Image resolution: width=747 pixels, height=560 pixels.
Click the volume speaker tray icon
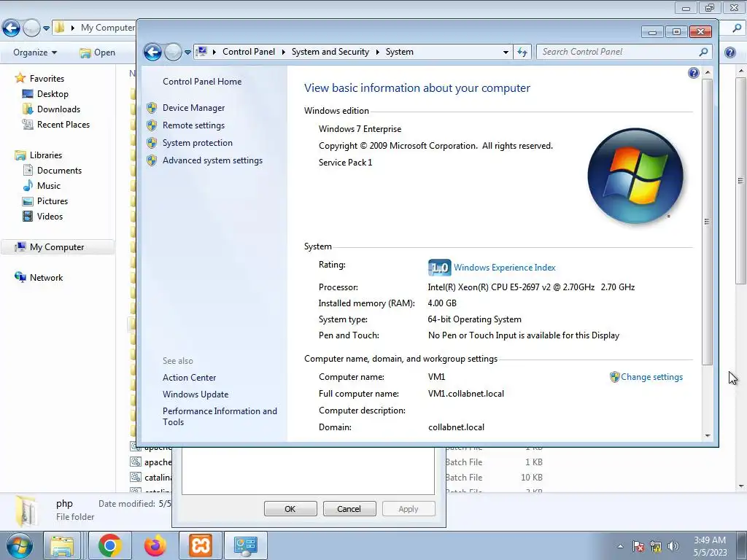673,546
